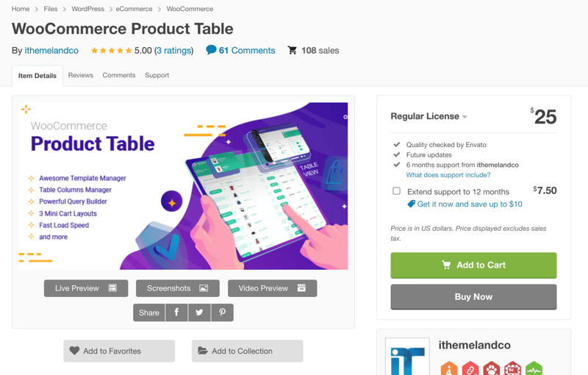The height and width of the screenshot is (375, 588).
Task: View the Screenshots button
Action: tap(178, 288)
